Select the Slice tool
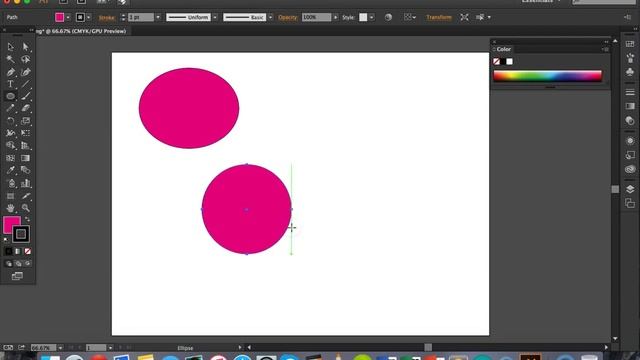This screenshot has height=360, width=640. (x=25, y=196)
